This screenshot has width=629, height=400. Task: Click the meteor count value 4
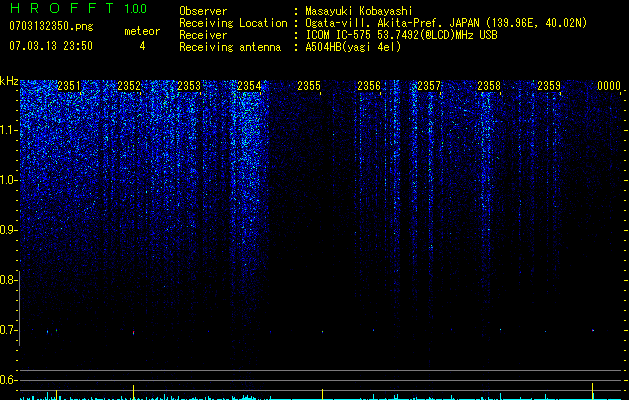click(142, 46)
